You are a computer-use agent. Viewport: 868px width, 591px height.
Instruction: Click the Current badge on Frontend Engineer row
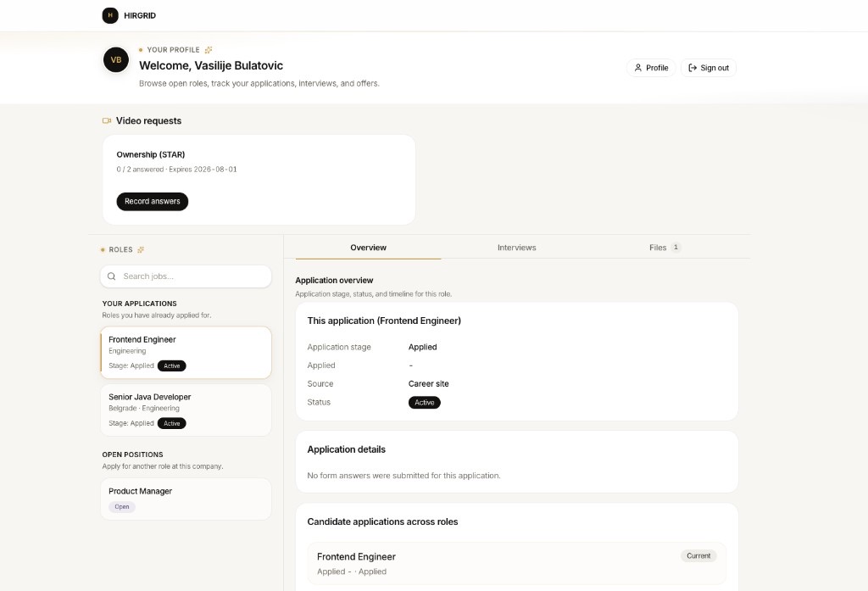698,556
